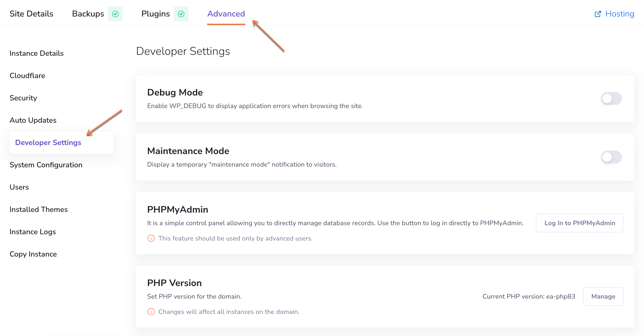
Task: Click the PHP Version warning info icon
Action: [x=151, y=312]
